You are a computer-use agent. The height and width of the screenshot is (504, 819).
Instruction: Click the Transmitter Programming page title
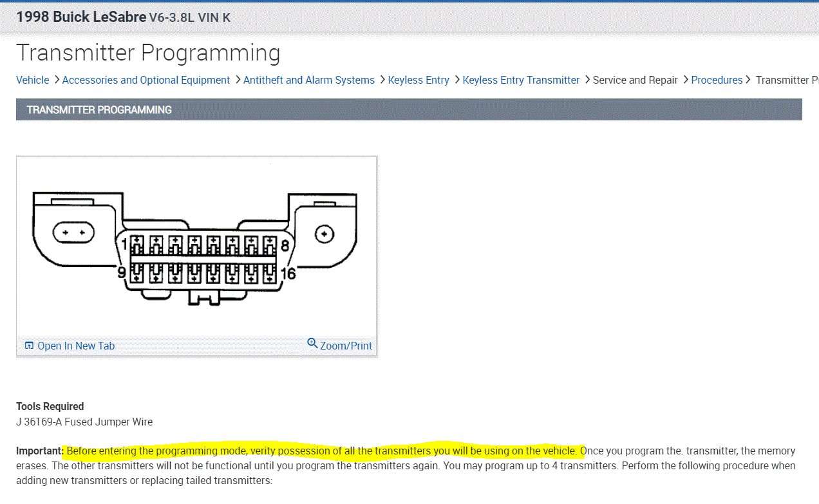pyautogui.click(x=148, y=53)
